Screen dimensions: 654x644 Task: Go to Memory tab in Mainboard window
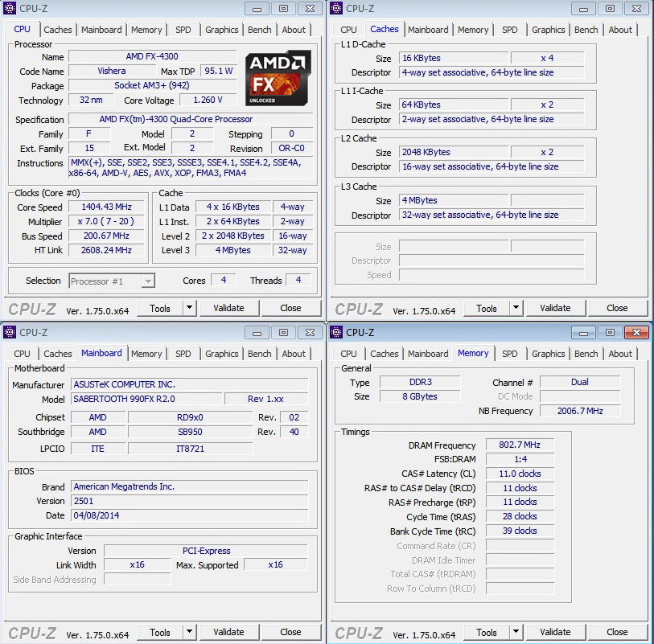point(146,354)
